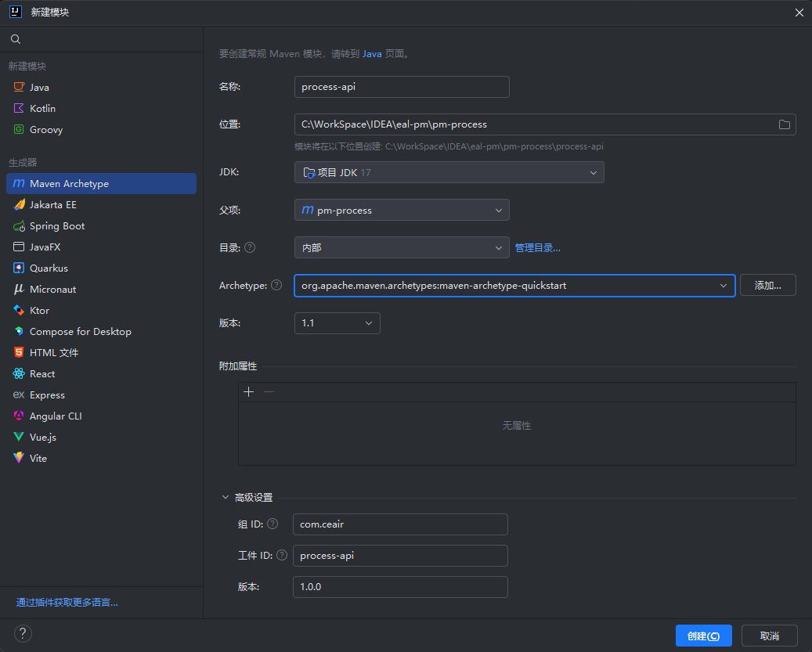Screen dimensions: 812x652
Task: Click the Jakarta EE sail icon
Action: point(19,204)
